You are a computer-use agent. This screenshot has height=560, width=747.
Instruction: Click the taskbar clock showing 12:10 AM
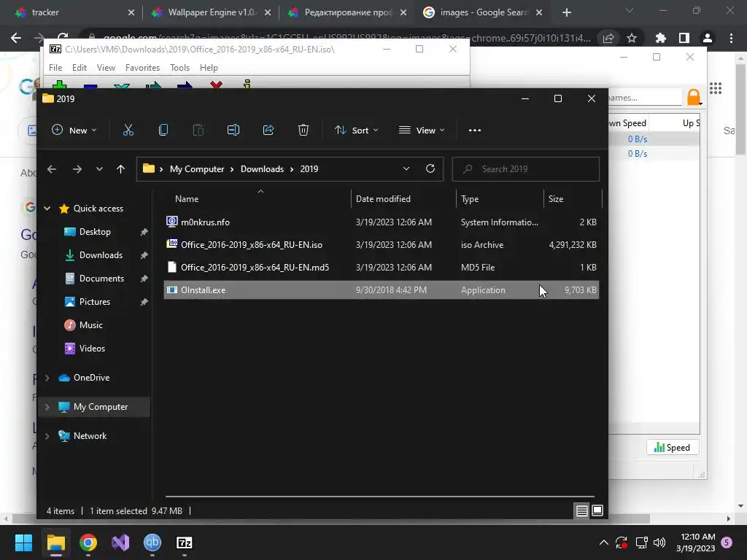[x=695, y=542]
